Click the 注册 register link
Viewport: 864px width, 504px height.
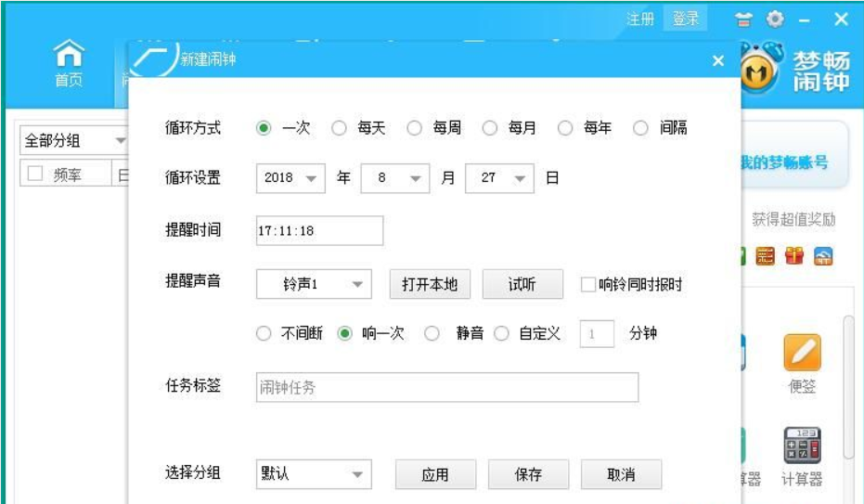point(640,19)
